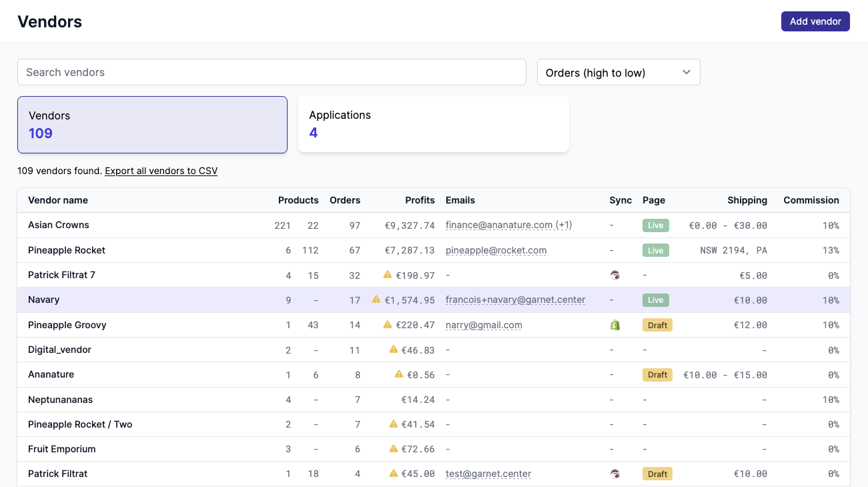Click Export all vendors to CSV link
868x487 pixels.
(161, 171)
